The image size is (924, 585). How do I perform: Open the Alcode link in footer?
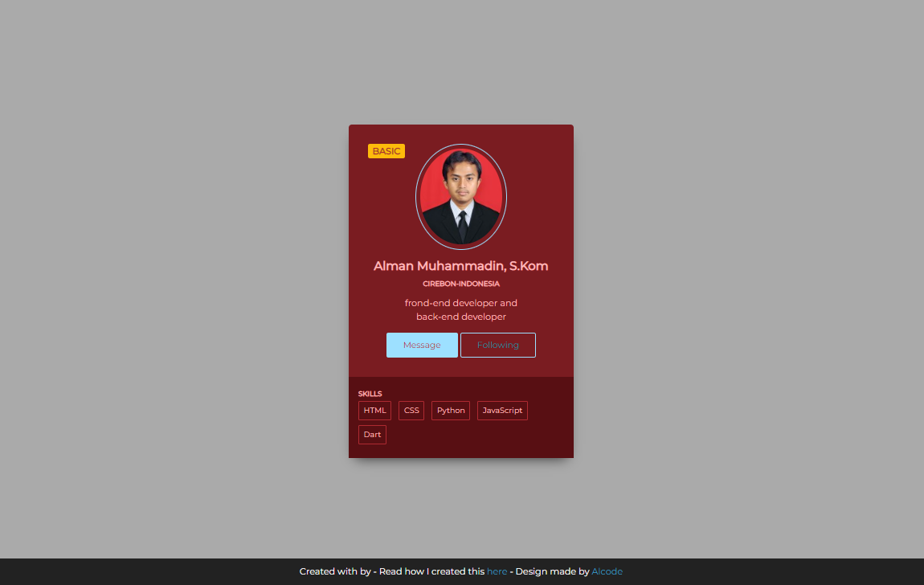click(607, 571)
